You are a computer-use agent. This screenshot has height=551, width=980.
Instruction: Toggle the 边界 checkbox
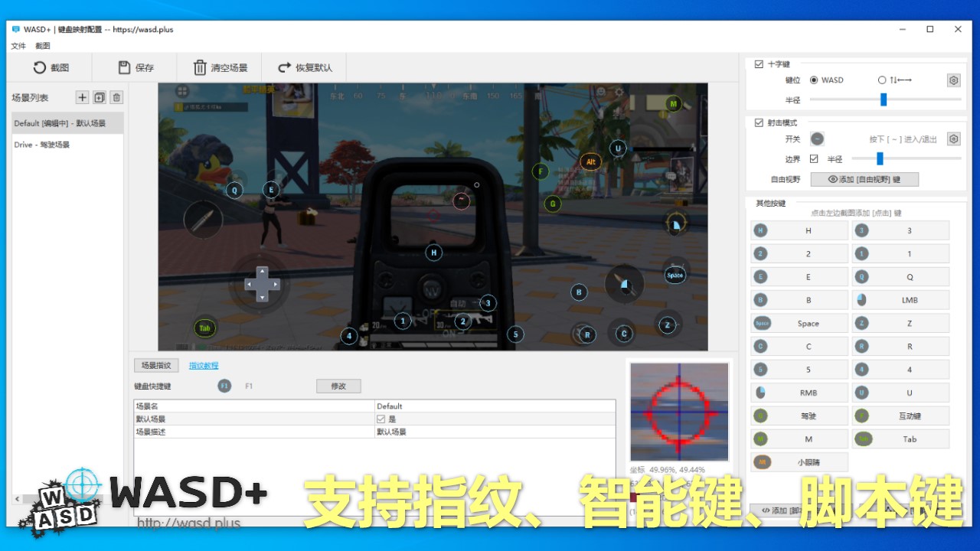[814, 159]
